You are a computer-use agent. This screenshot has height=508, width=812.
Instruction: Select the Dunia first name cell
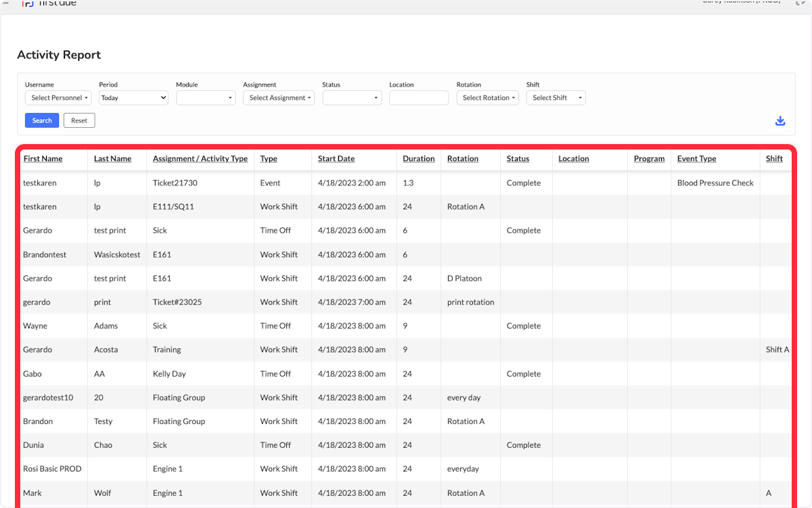pos(33,445)
